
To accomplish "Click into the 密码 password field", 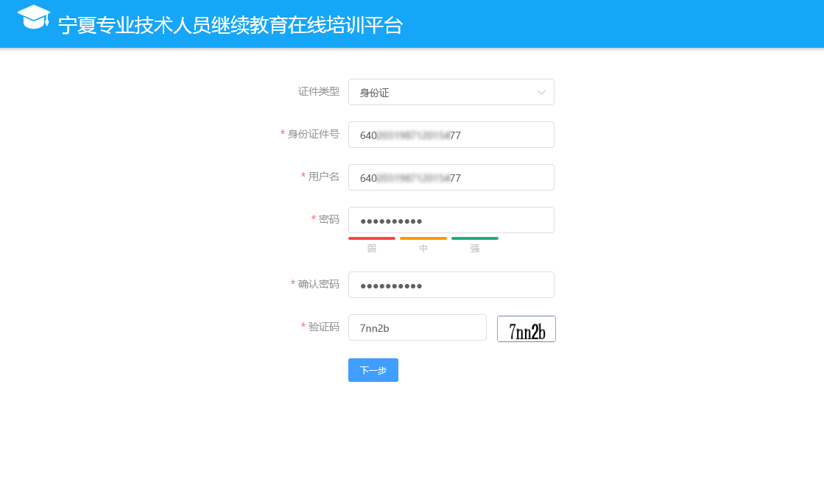I will coord(451,220).
